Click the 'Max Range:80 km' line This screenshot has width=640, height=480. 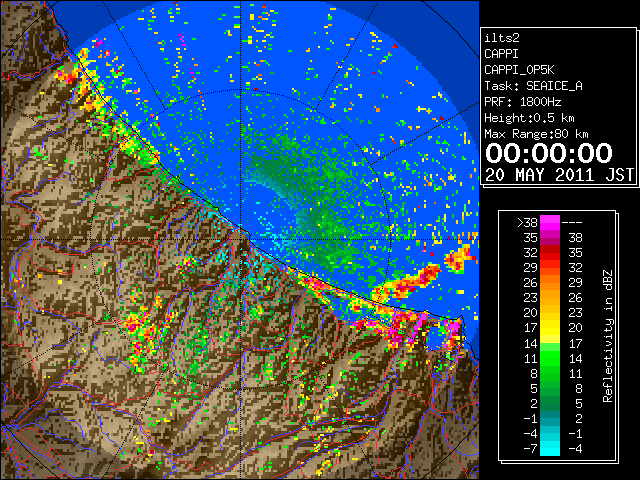tap(536, 134)
